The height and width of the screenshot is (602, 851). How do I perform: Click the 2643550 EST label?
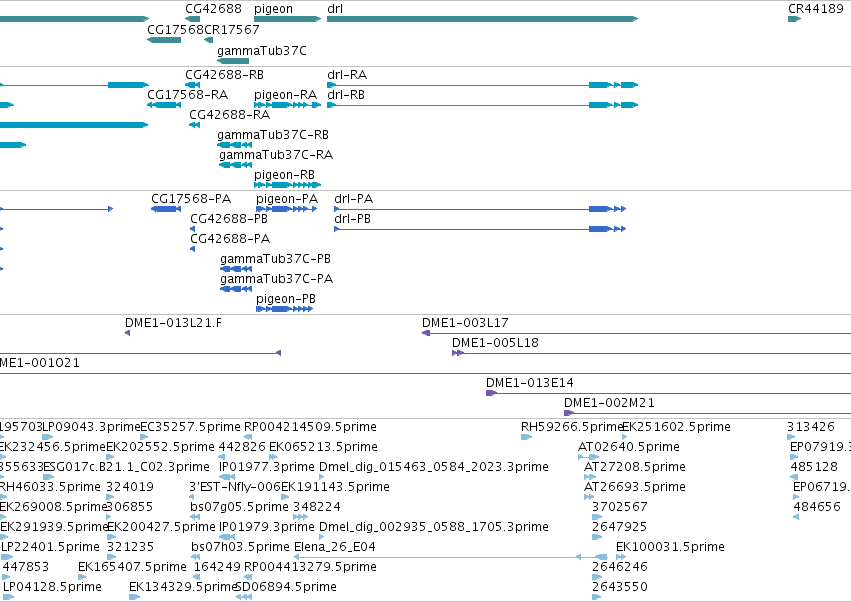[619, 587]
